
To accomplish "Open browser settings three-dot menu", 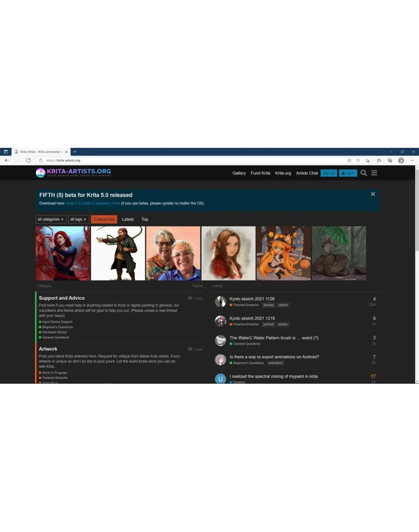I will tap(412, 160).
